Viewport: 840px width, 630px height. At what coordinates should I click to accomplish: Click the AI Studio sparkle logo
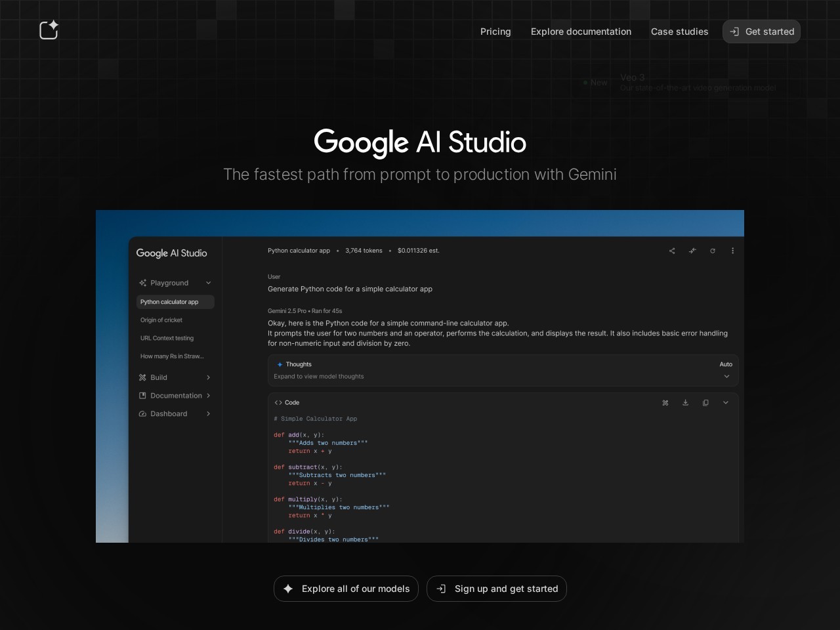(49, 30)
